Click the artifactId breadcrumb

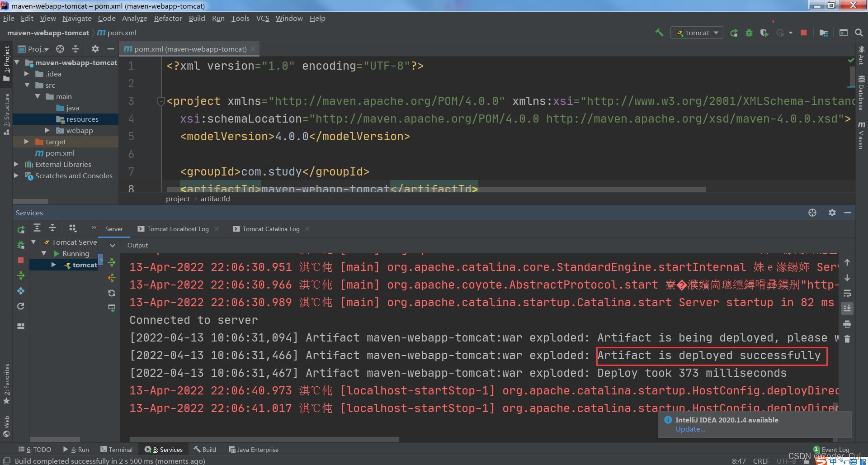[215, 199]
